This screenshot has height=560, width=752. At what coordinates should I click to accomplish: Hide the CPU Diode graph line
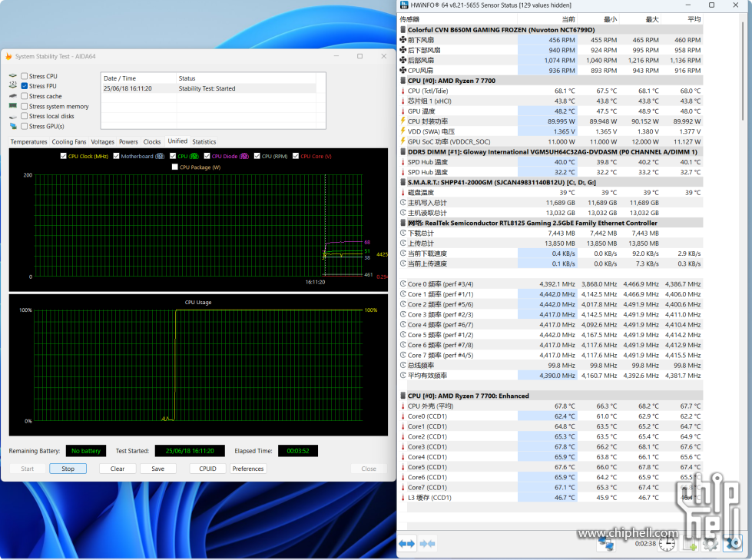207,156
